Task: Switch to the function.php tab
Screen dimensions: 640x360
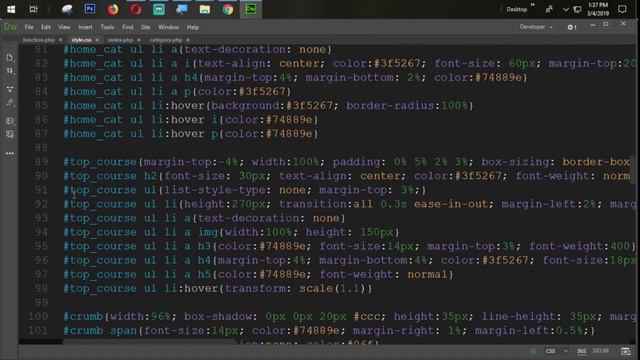Action: point(39,40)
